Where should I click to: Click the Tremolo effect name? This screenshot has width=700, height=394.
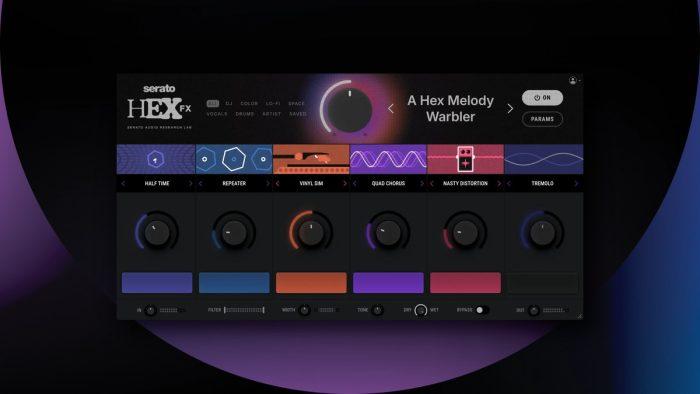542,183
